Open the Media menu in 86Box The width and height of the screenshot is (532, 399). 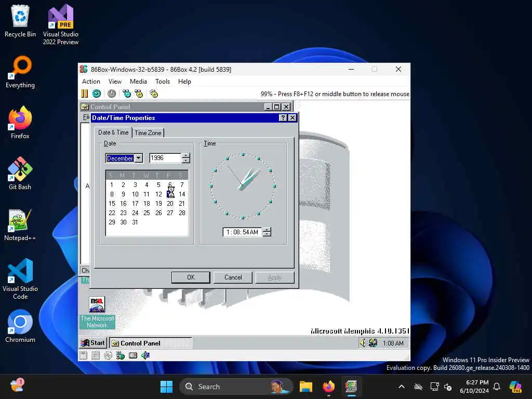tap(138, 82)
